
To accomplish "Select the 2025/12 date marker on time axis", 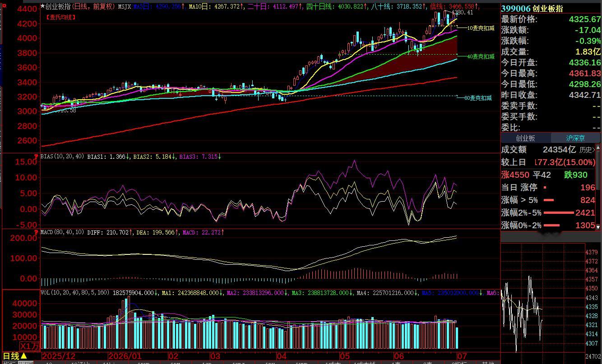I will pyautogui.click(x=59, y=356).
